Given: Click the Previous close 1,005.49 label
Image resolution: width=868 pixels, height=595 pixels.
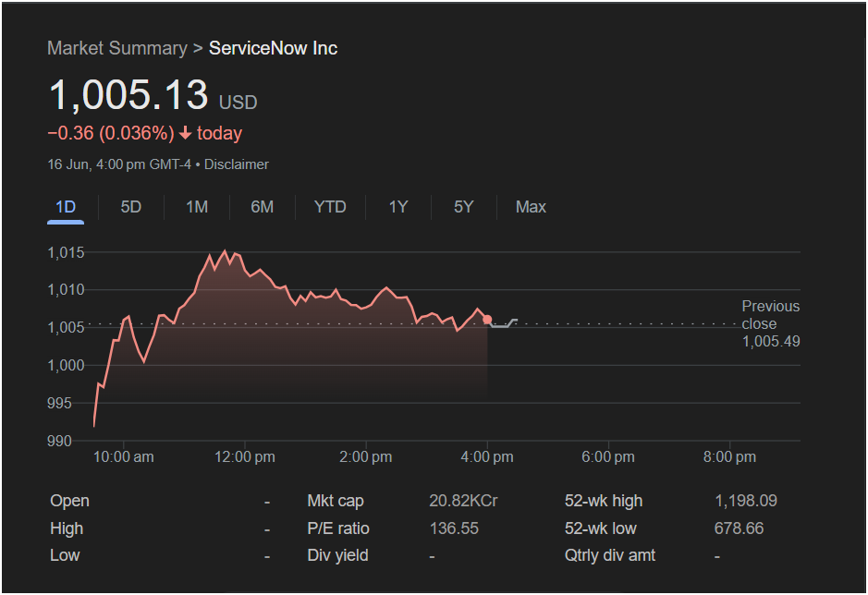Looking at the screenshot, I should (x=771, y=323).
